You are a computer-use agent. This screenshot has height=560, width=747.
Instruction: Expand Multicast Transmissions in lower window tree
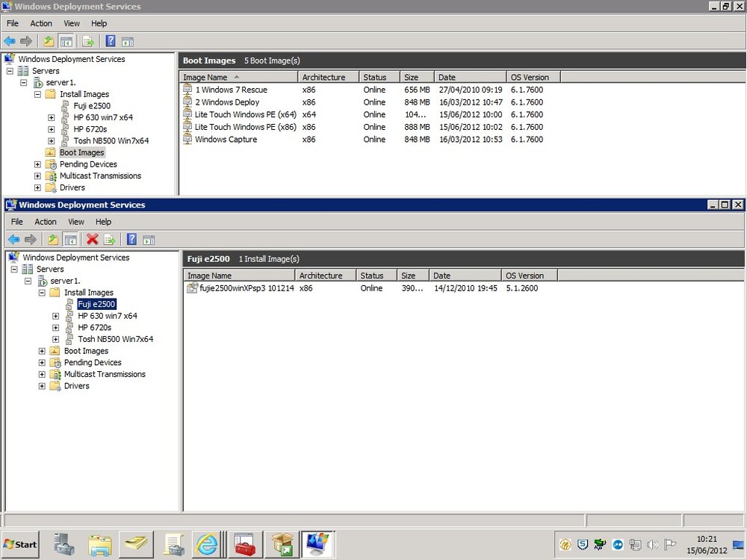42,374
